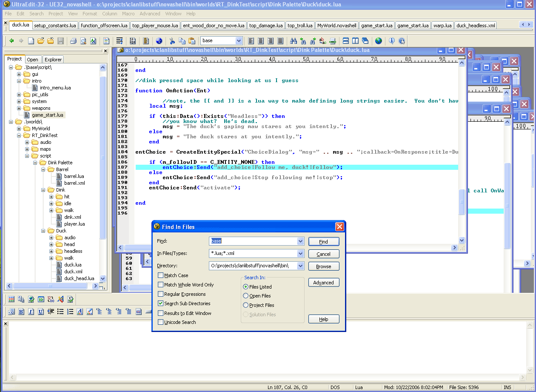Click the paste clipboard icon
This screenshot has width=536, height=392.
(x=191, y=41)
